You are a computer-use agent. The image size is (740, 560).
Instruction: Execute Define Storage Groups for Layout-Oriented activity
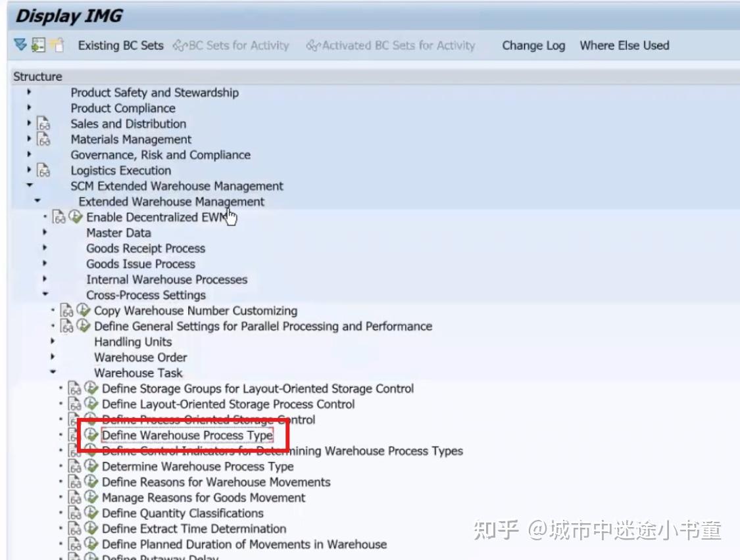tap(91, 388)
